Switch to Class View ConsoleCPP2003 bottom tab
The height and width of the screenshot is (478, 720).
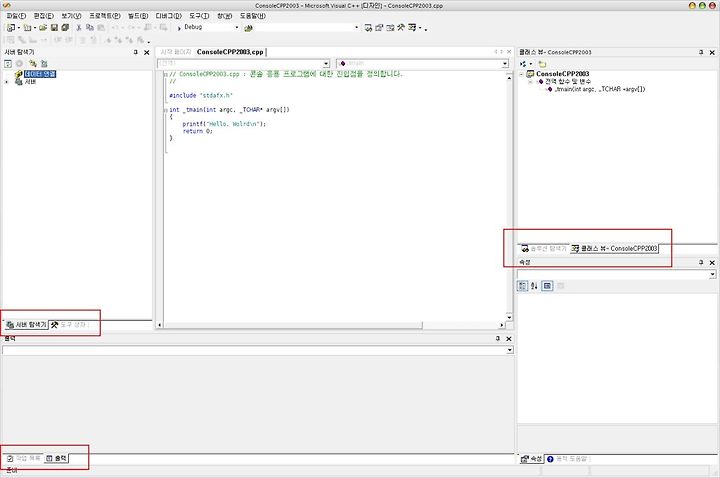[x=614, y=248]
